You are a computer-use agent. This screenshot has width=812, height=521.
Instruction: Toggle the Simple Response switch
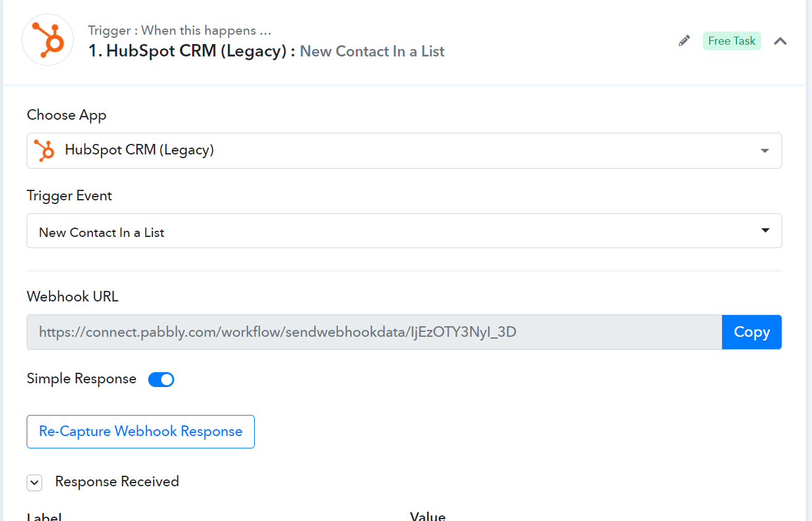point(161,380)
